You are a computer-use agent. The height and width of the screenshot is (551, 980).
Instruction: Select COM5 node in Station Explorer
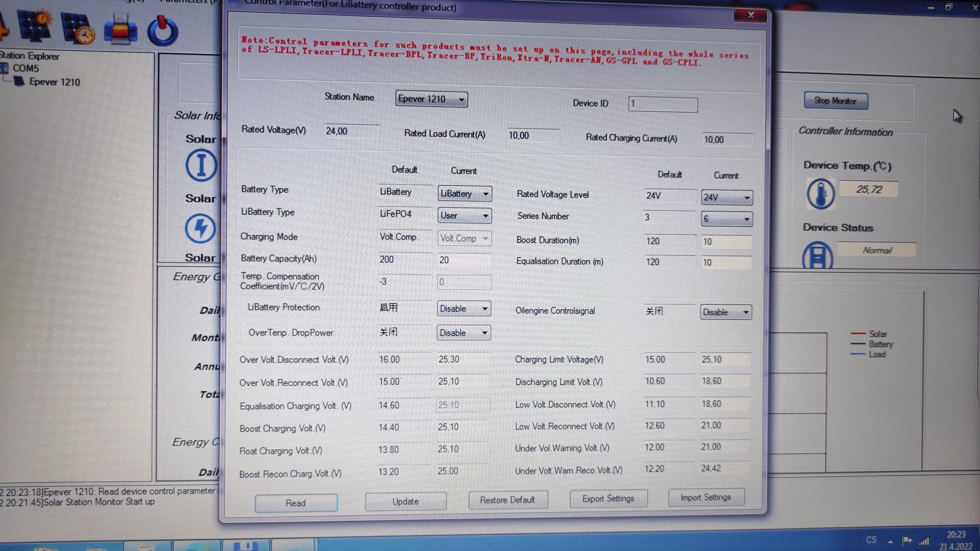click(x=26, y=68)
